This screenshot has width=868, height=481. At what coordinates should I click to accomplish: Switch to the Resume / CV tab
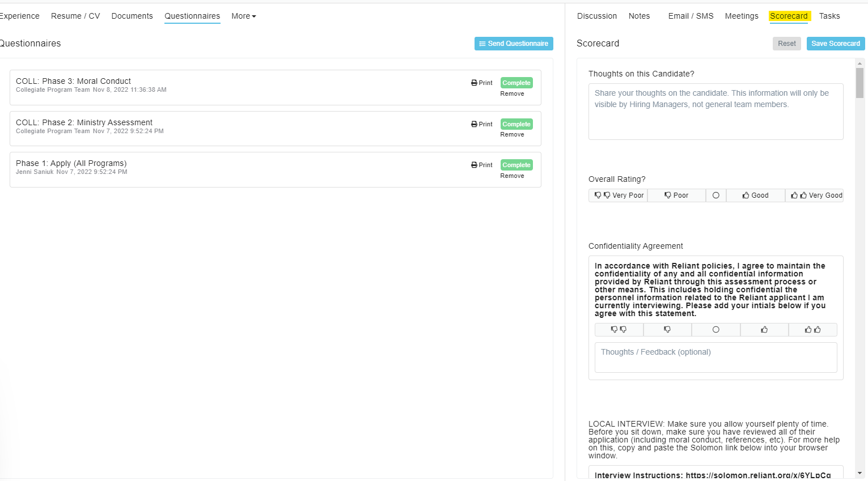(x=75, y=16)
